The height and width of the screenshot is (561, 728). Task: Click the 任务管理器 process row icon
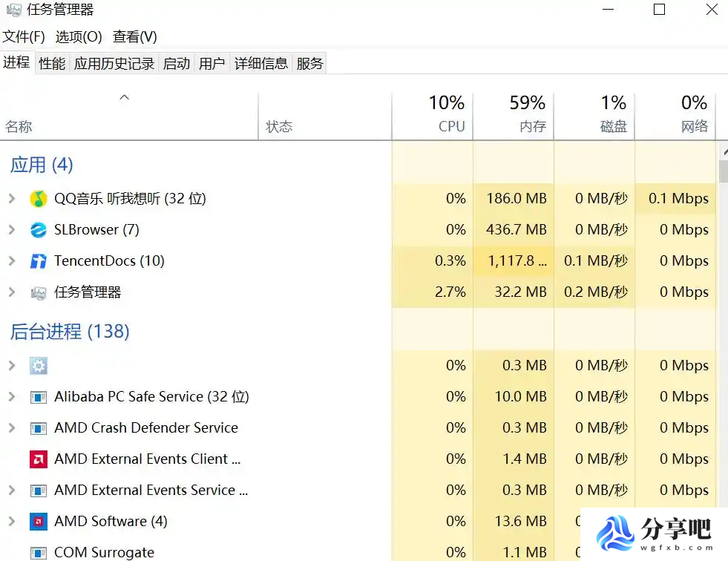coord(39,292)
